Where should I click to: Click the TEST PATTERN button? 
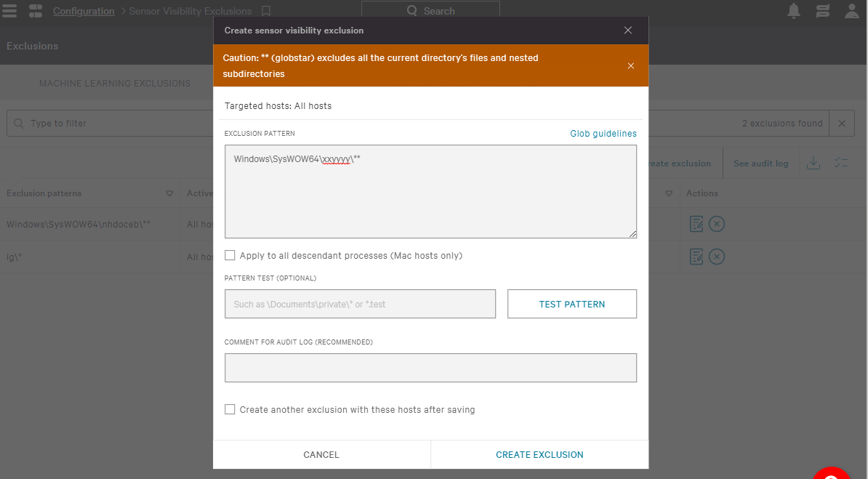pos(572,304)
